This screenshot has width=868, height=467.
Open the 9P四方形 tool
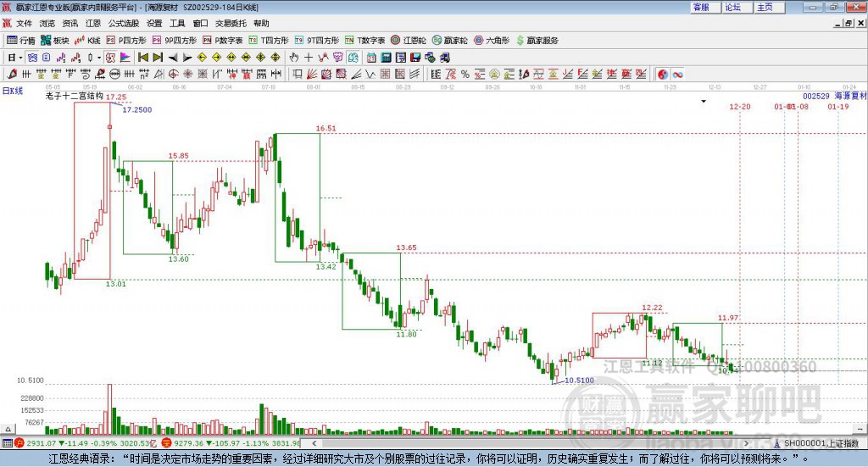175,41
